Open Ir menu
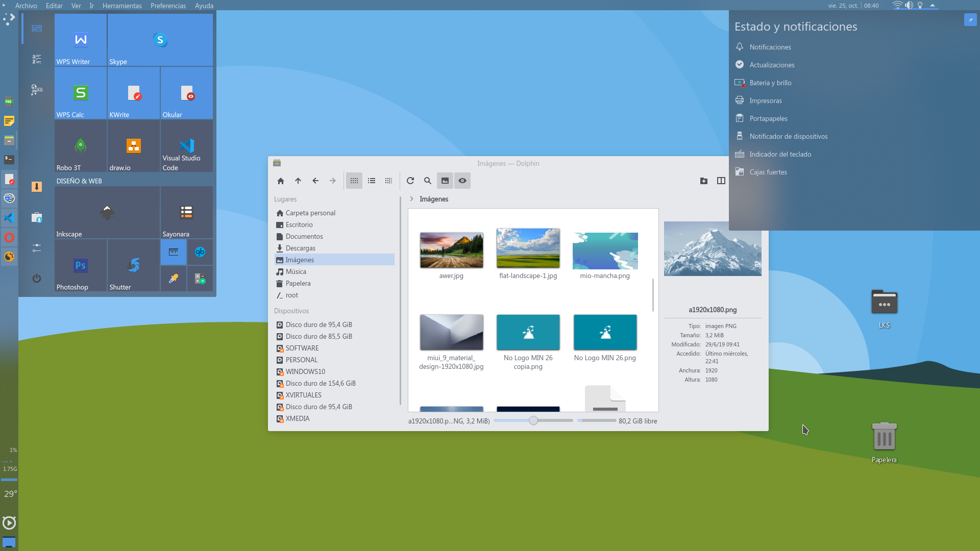This screenshot has height=551, width=980. [92, 6]
